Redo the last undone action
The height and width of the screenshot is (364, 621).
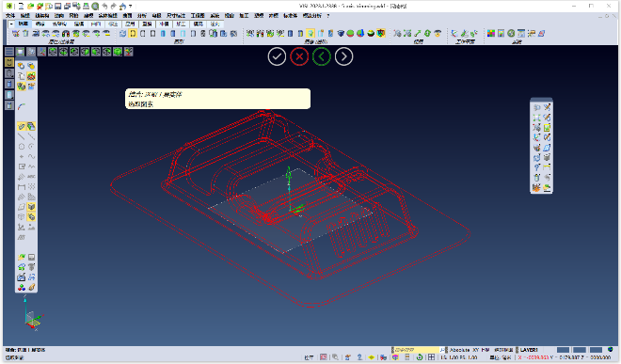coord(114,6)
